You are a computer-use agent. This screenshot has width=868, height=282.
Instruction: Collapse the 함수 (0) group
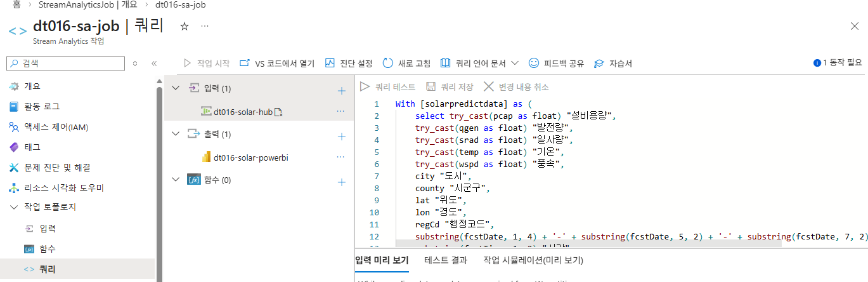tap(176, 180)
